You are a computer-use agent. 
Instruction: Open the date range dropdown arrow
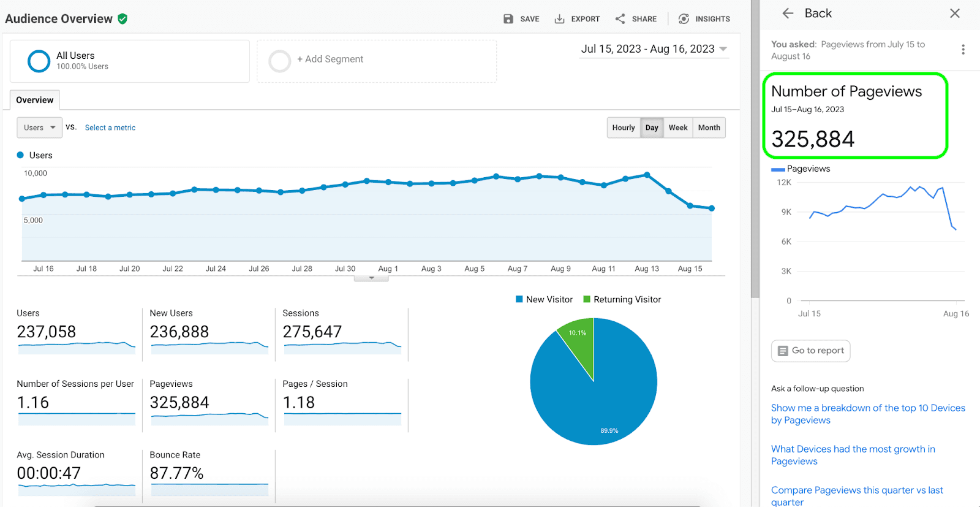[x=723, y=49]
